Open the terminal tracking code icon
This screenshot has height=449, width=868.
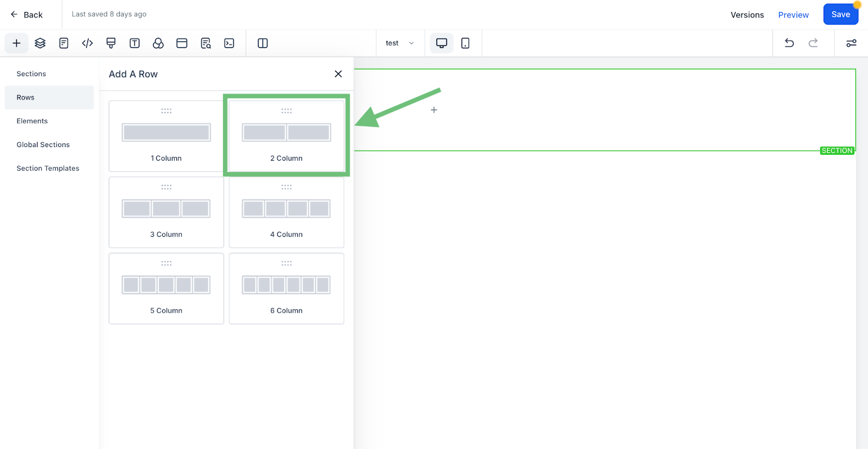coord(229,43)
